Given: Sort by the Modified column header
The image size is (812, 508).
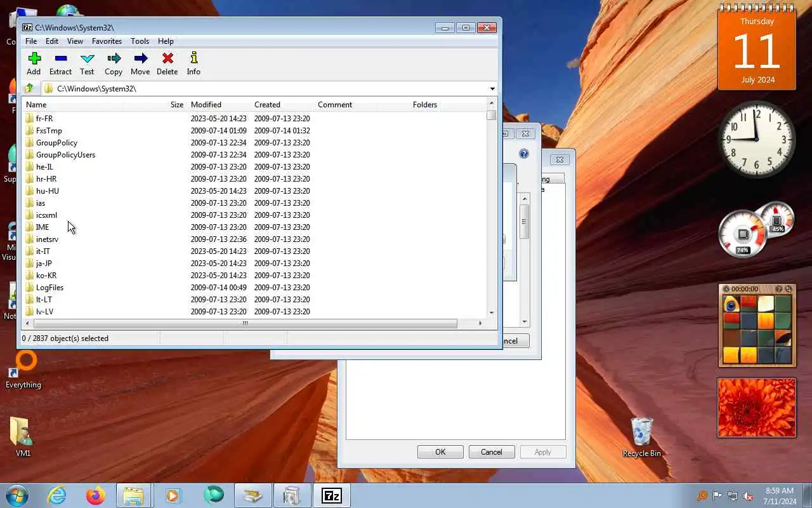Looking at the screenshot, I should (219, 105).
